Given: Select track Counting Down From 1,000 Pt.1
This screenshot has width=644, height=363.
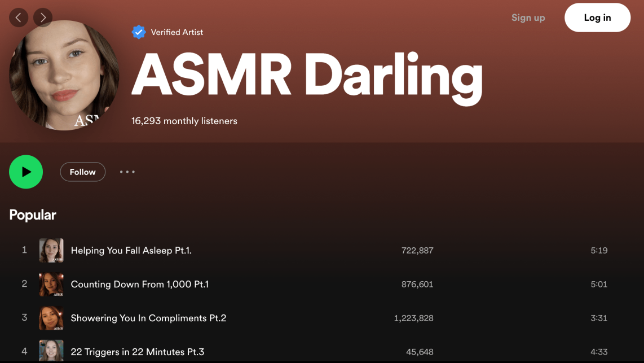Looking at the screenshot, I should click(139, 285).
